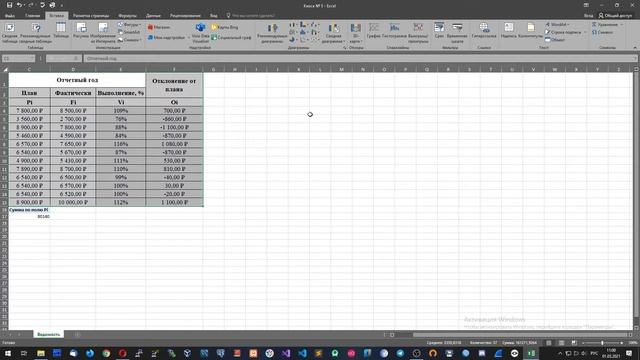
Task: Click the formula bar input
Action: pos(359,59)
